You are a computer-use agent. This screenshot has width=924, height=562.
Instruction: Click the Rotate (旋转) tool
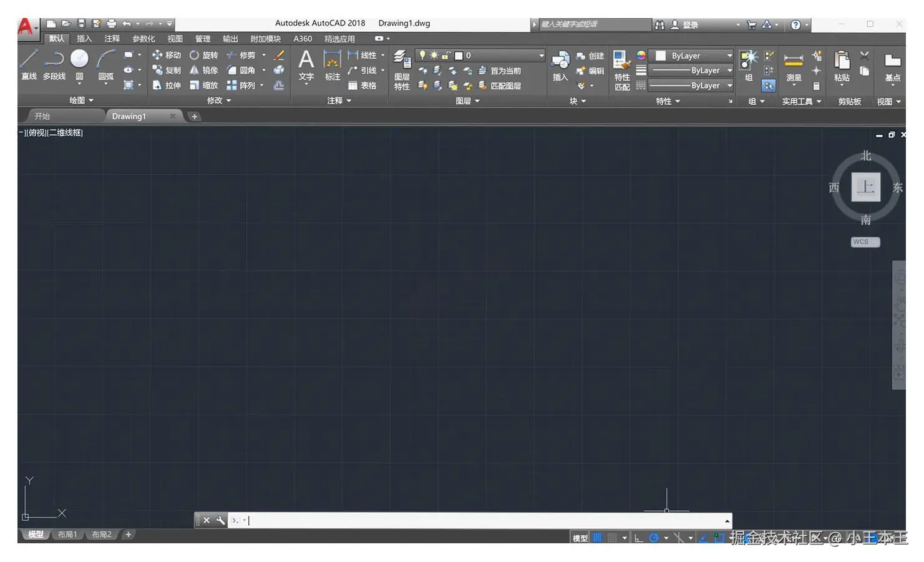coord(204,55)
